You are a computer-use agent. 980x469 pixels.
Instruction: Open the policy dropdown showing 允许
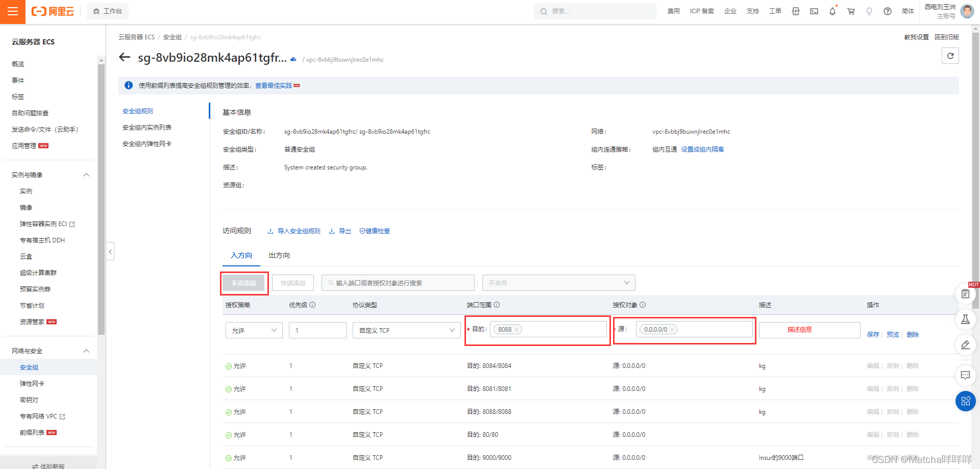[254, 330]
